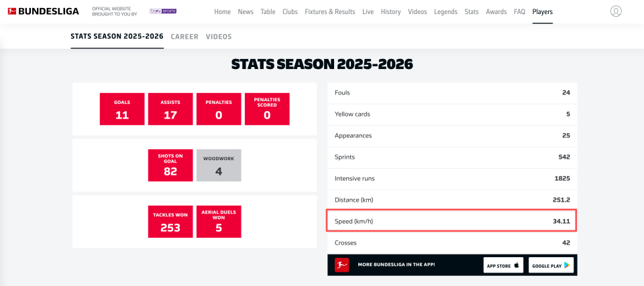Image resolution: width=644 pixels, height=286 pixels.
Task: Navigate to the Clubs section
Action: [x=290, y=12]
